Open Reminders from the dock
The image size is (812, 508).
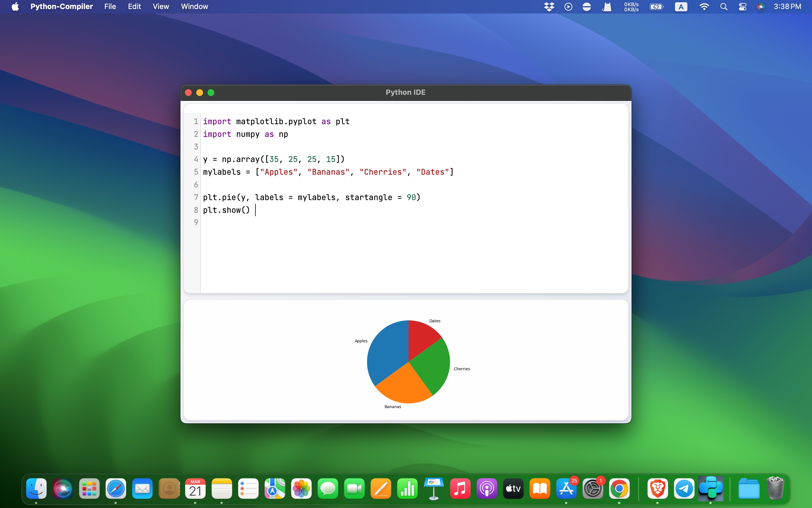pyautogui.click(x=248, y=488)
